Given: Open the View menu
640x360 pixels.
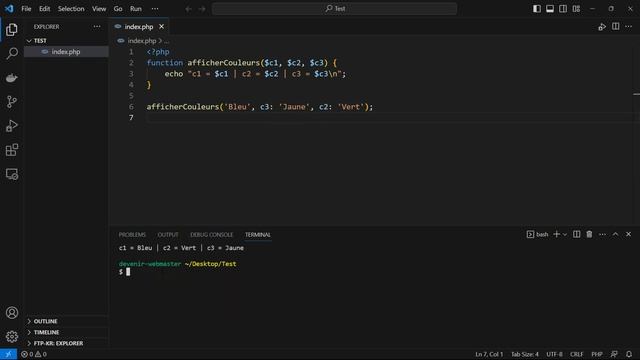Looking at the screenshot, I should pyautogui.click(x=99, y=9).
